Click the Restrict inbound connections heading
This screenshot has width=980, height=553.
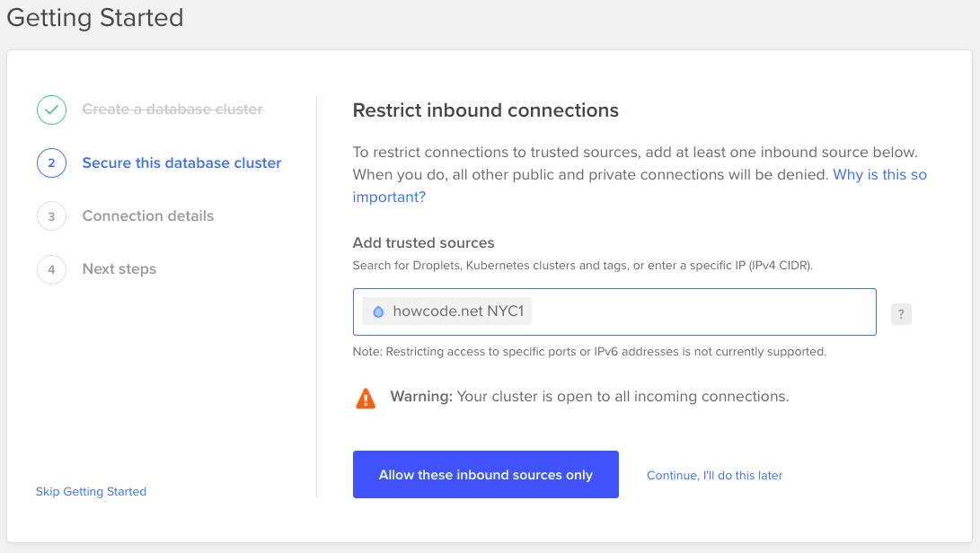(x=486, y=110)
